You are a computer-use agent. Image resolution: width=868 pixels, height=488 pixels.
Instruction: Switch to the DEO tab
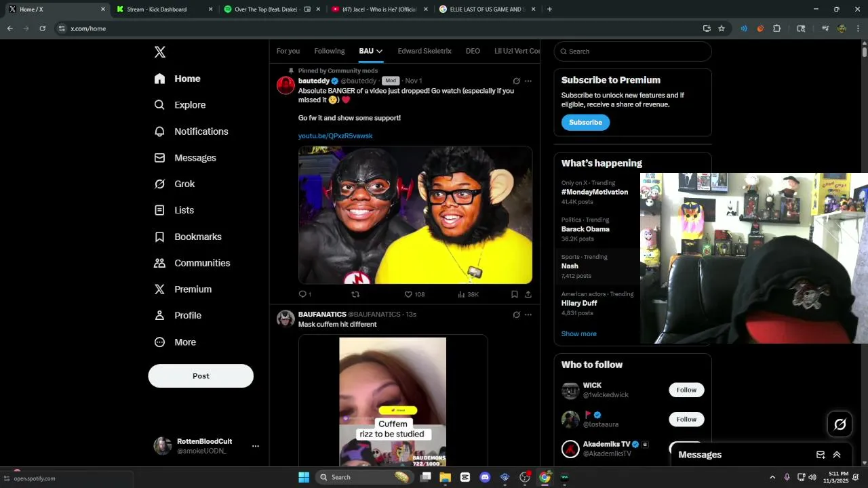click(x=473, y=51)
